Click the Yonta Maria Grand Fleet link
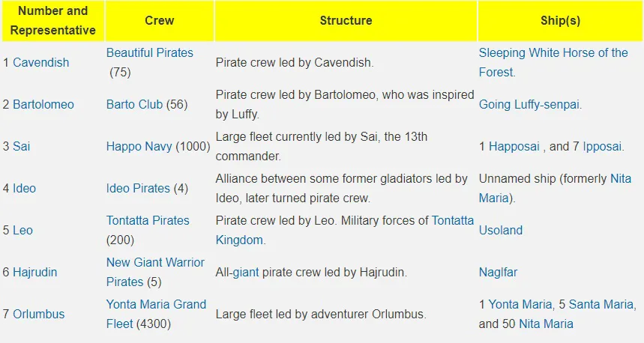This screenshot has height=343, width=644. (x=156, y=305)
